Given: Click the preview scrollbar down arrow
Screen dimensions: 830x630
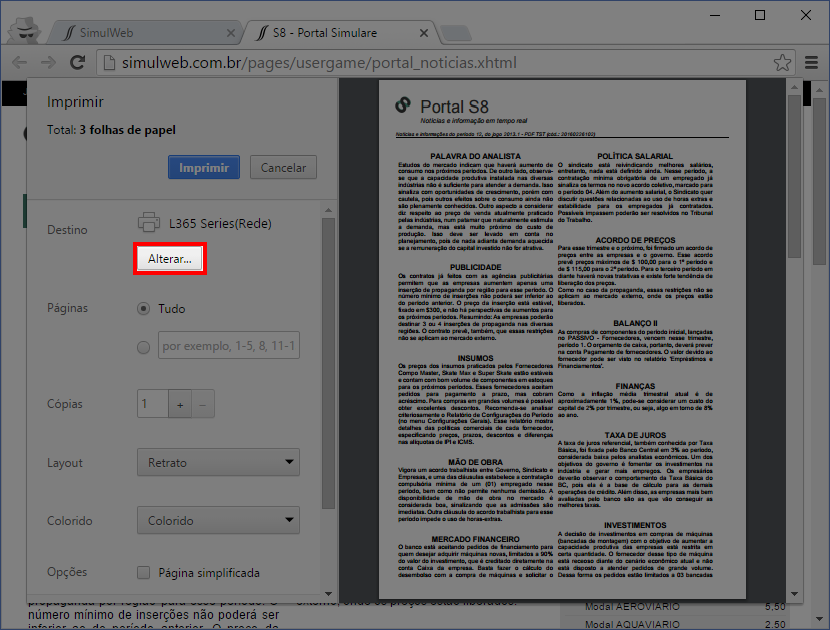Looking at the screenshot, I should pos(795,594).
